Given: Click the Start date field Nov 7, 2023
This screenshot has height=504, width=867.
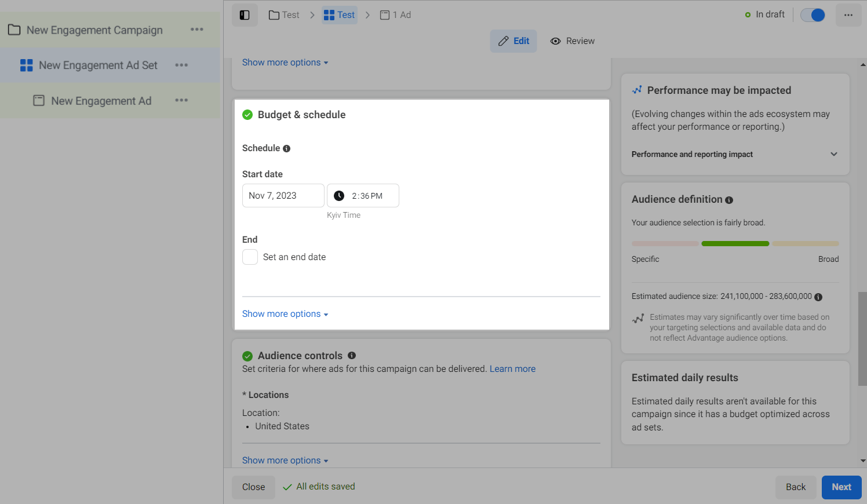Looking at the screenshot, I should point(283,196).
